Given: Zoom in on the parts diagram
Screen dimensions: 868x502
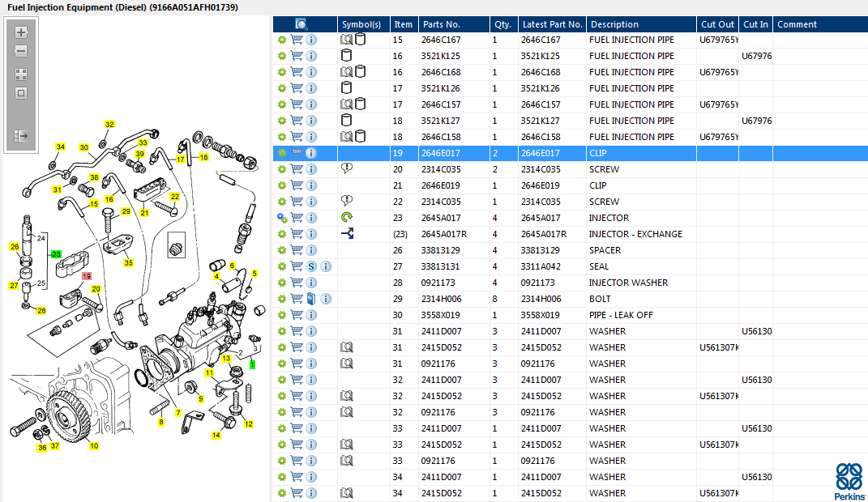Looking at the screenshot, I should [x=21, y=32].
